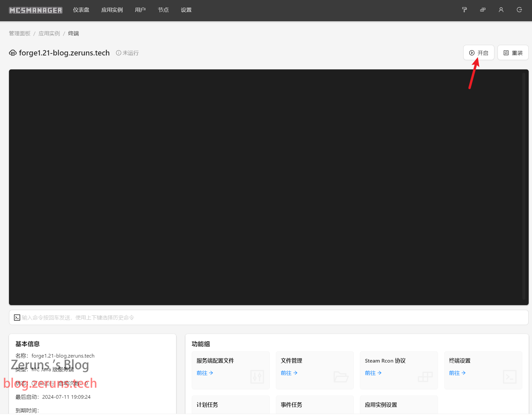Go to 应用实例 breadcrumb link
The image size is (532, 419).
point(49,34)
